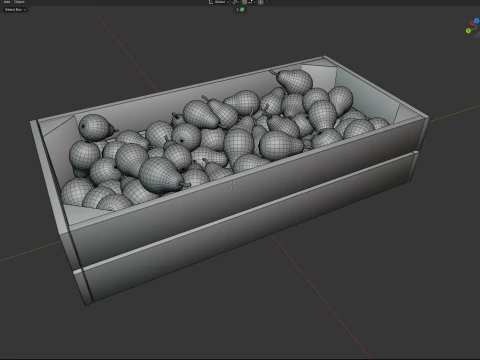The width and height of the screenshot is (480, 360).
Task: Toggle the proportional editing icon
Action: [x=261, y=2]
